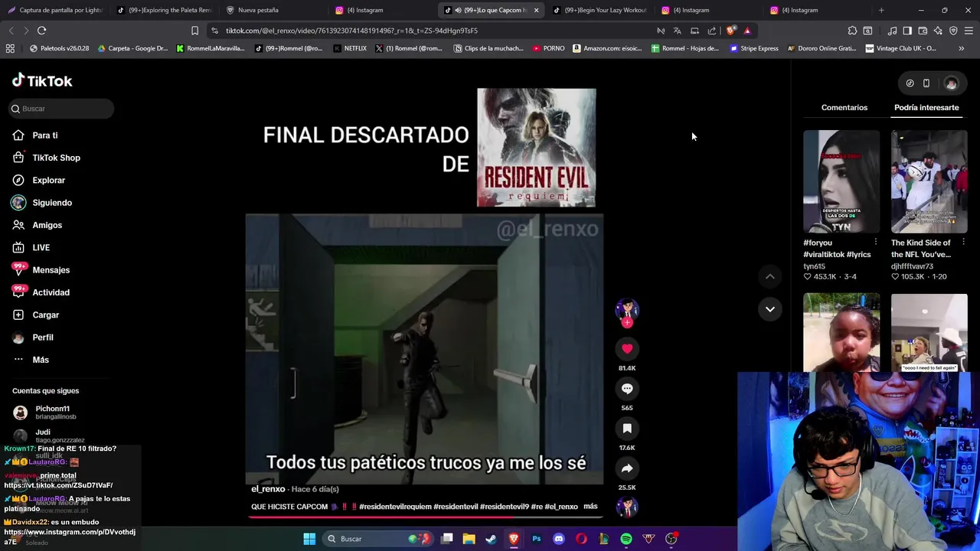Open profile avatar menu top right
Viewport: 980px width, 551px height.
(x=951, y=83)
